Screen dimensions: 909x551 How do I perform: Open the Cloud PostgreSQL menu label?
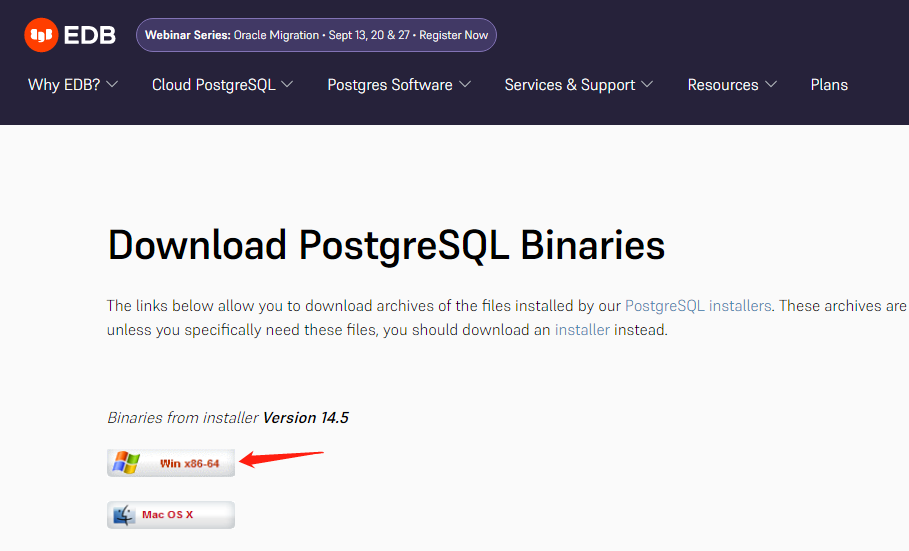pos(214,85)
